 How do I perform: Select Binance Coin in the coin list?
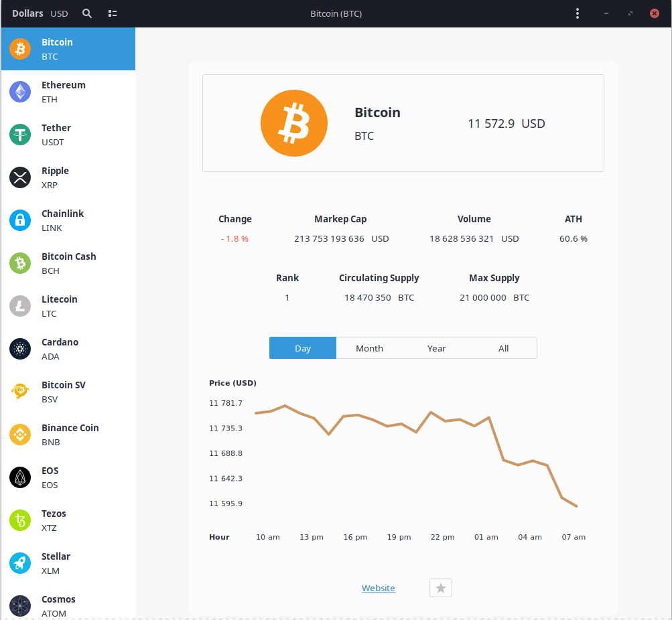(x=68, y=434)
